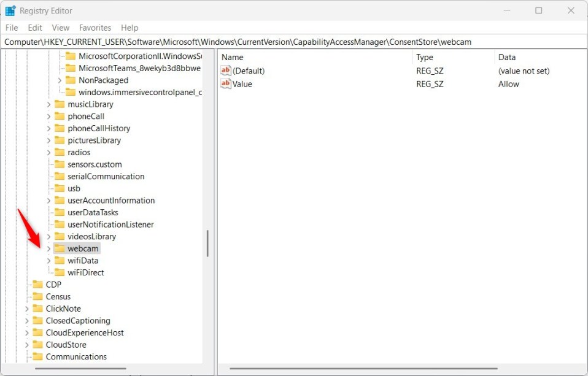
Task: Expand the wifiData key
Action: (x=48, y=261)
